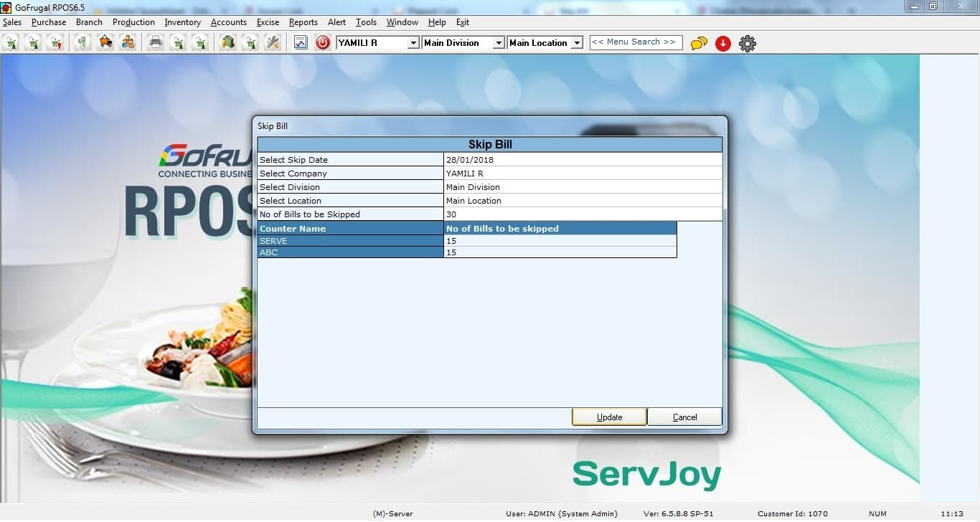Image resolution: width=980 pixels, height=522 pixels.
Task: Click the 'Ver: 6.5.8.8 SP-51' status text
Action: click(679, 513)
